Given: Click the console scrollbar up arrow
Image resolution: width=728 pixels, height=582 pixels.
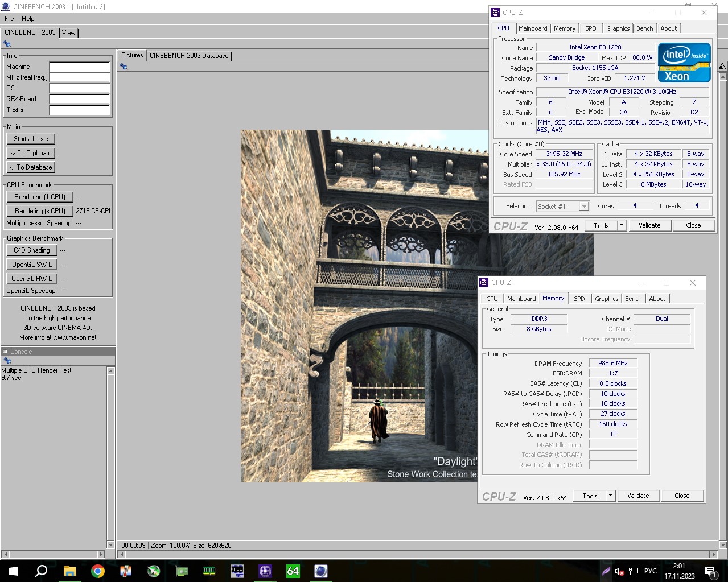Looking at the screenshot, I should tap(110, 371).
